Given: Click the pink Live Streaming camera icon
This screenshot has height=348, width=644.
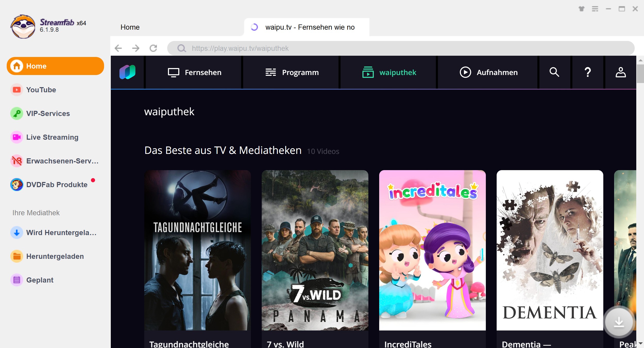Looking at the screenshot, I should click(x=17, y=137).
